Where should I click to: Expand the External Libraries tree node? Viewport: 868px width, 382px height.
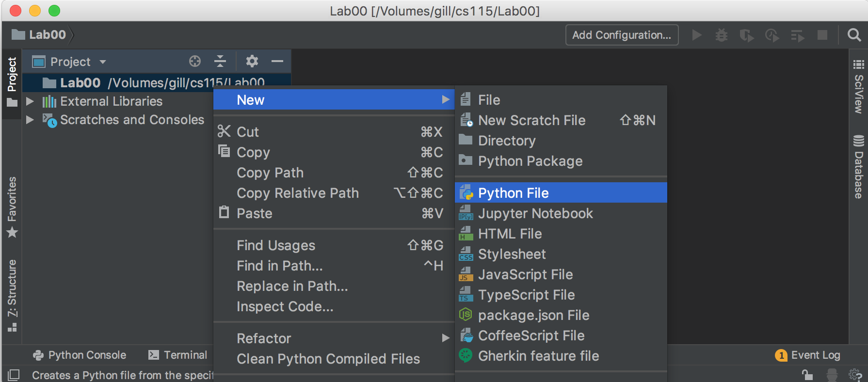30,101
